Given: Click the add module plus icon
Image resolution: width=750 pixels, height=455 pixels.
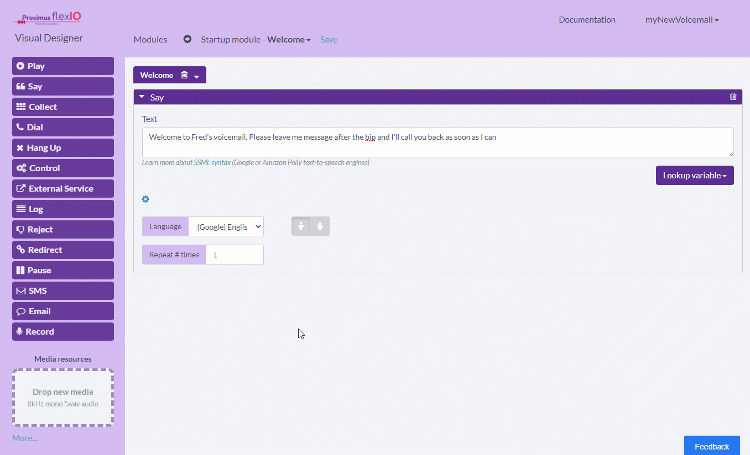Looking at the screenshot, I should (x=188, y=39).
